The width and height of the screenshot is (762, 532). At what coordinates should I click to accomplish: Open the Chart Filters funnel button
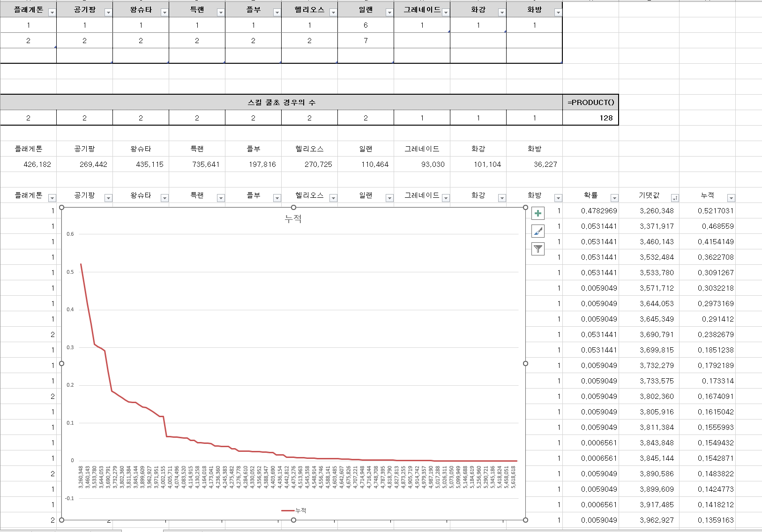tap(538, 249)
